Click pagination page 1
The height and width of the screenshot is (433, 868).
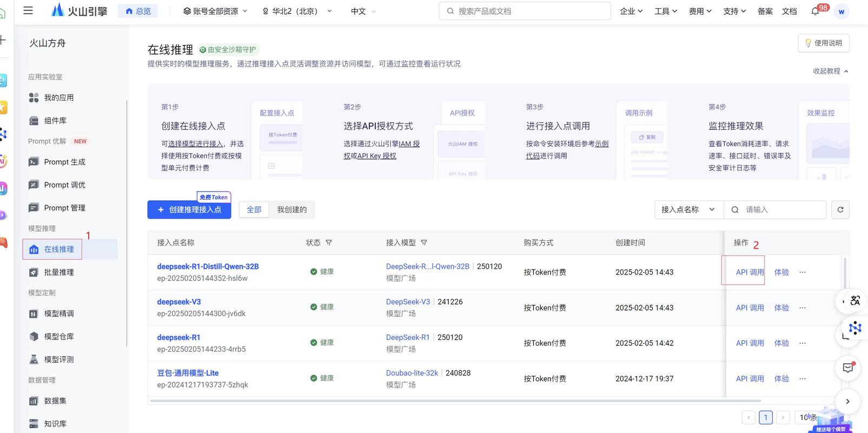(766, 417)
